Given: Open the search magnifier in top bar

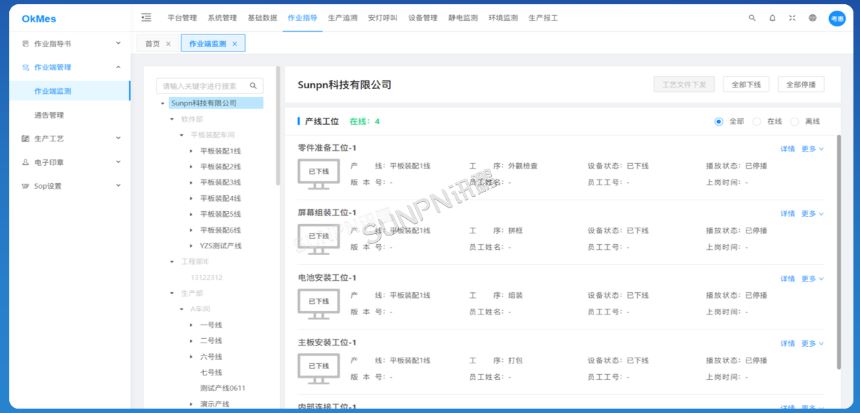Looking at the screenshot, I should (752, 18).
